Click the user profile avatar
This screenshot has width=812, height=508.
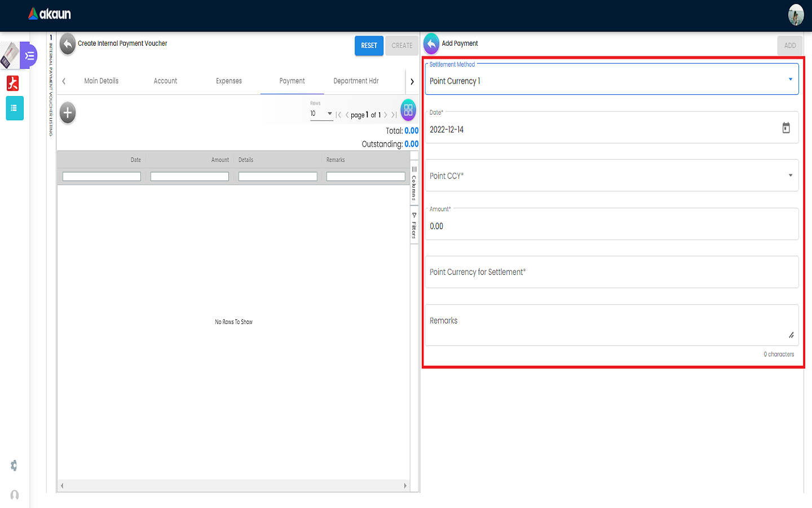[x=796, y=15]
